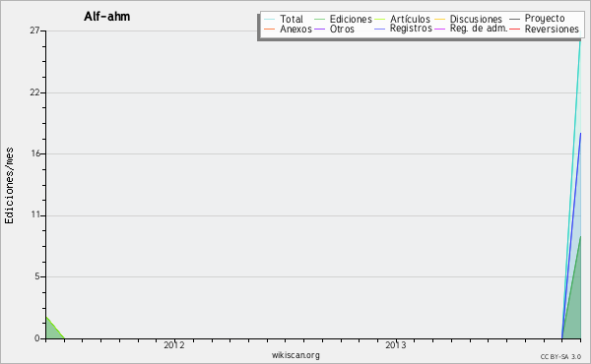The width and height of the screenshot is (591, 364).
Task: Click the y-axis value 0
Action: pyautogui.click(x=37, y=338)
